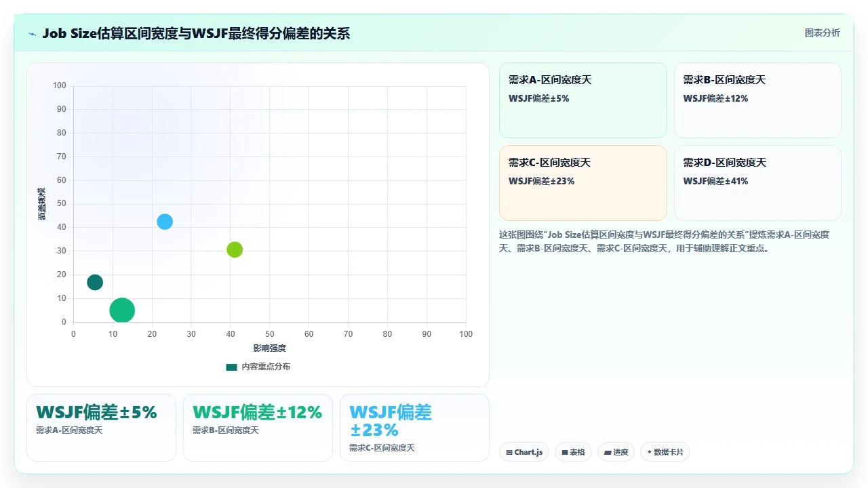The image size is (868, 488).
Task: Click the dark teal bubble near x=5
Action: point(95,282)
